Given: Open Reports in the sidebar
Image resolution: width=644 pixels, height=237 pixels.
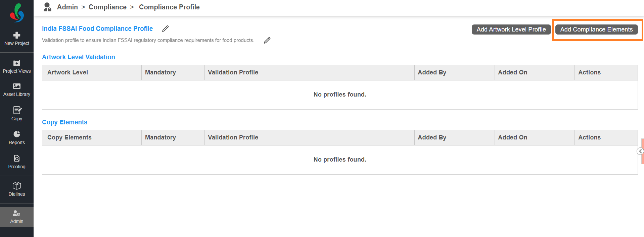Looking at the screenshot, I should tap(17, 138).
